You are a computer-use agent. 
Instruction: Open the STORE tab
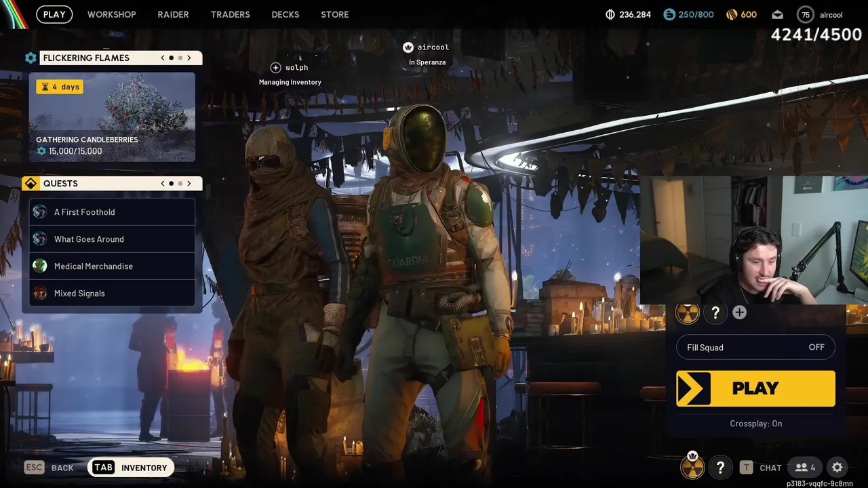(335, 14)
